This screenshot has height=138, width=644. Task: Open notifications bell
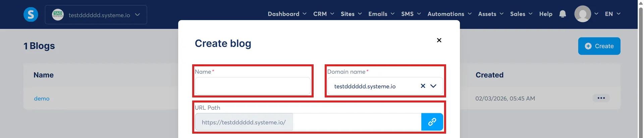point(563,14)
